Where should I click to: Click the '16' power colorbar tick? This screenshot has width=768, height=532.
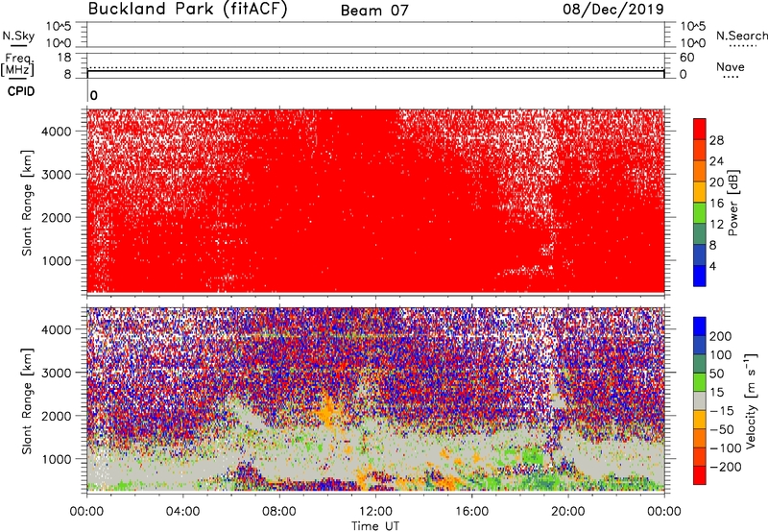coord(716,204)
